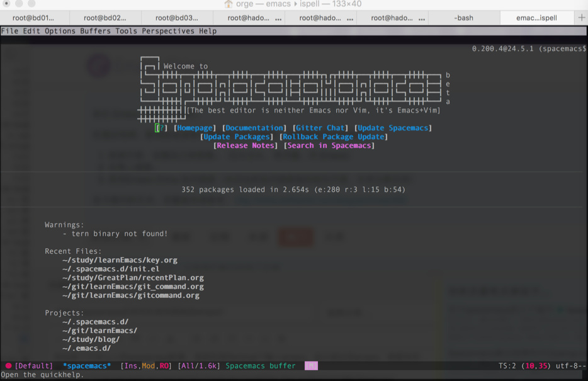Select the emac...ispell terminal tab
The width and height of the screenshot is (588, 381).
point(536,18)
